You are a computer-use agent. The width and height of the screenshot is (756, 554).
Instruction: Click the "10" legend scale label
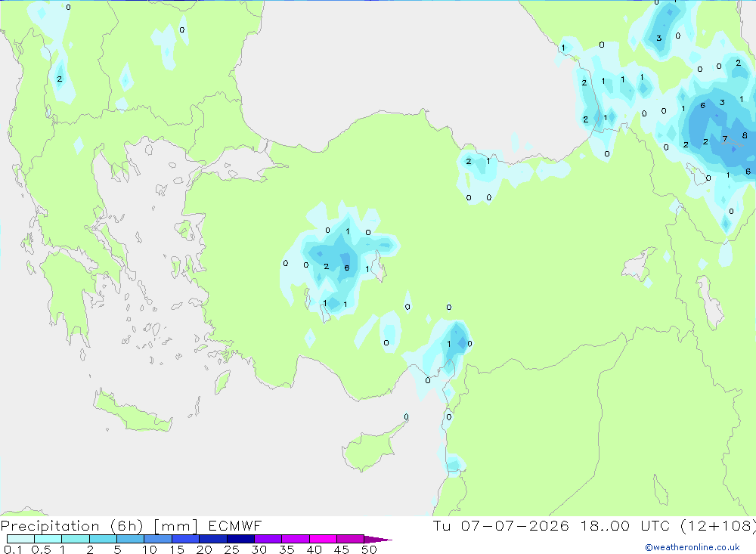150,549
